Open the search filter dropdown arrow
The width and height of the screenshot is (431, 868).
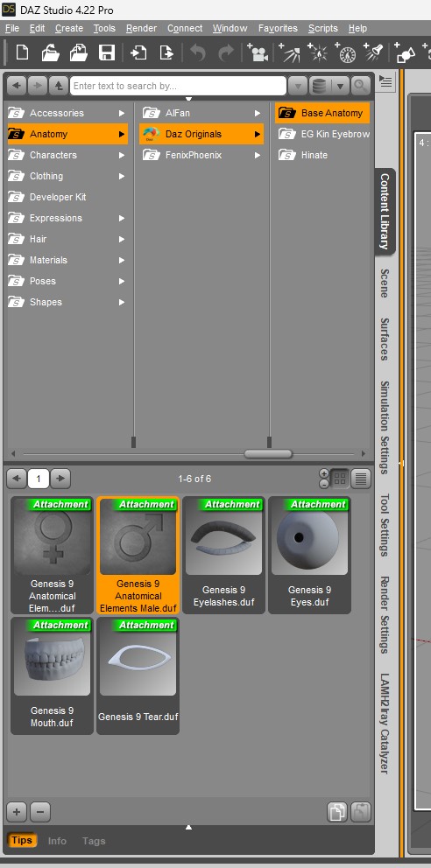click(x=298, y=86)
